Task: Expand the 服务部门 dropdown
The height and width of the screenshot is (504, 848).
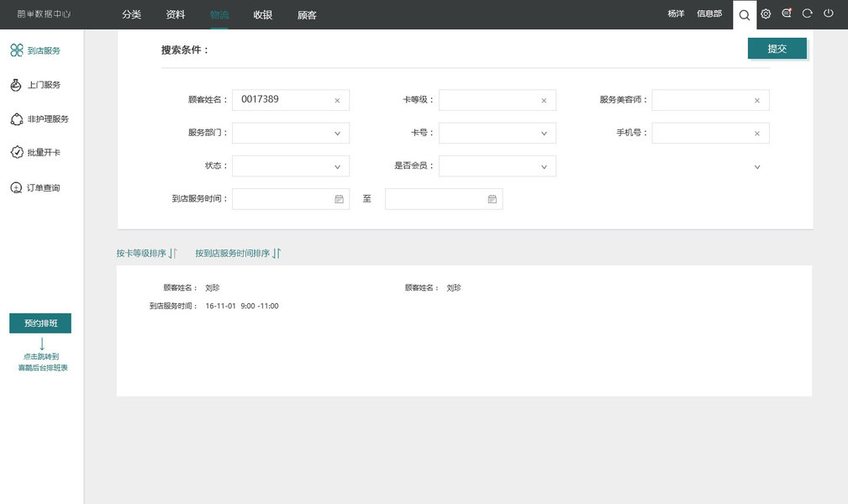Action: [x=337, y=134]
